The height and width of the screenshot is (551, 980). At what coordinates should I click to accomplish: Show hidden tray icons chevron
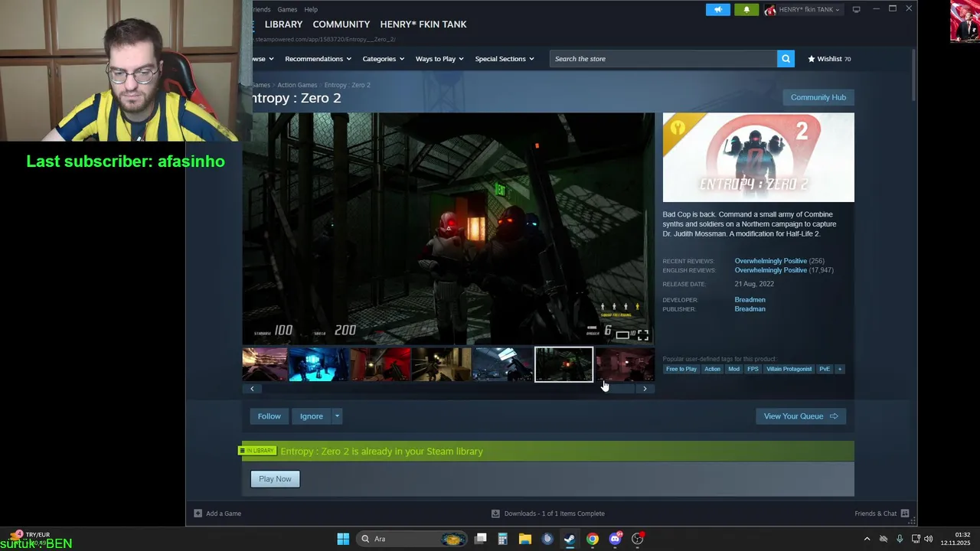point(867,539)
